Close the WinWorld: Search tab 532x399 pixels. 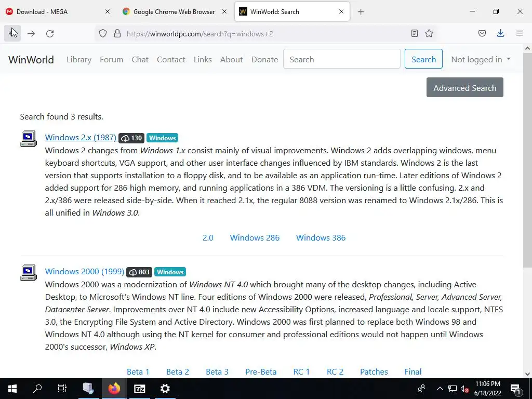tap(341, 11)
